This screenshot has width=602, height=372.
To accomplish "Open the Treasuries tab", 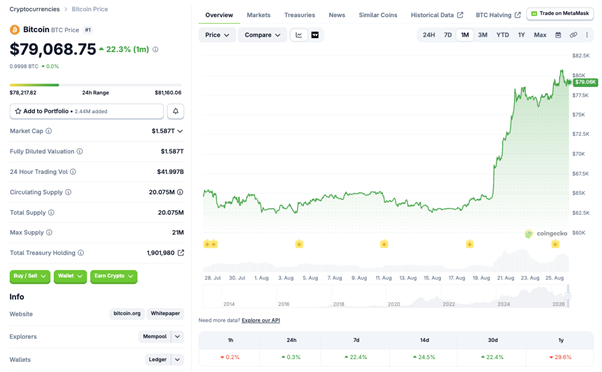I will [299, 15].
